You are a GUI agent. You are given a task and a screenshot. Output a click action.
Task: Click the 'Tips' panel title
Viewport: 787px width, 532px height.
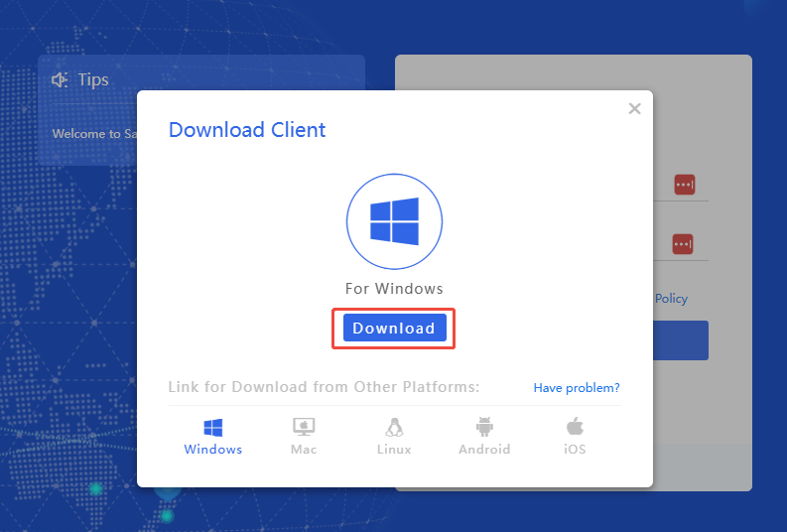[93, 79]
